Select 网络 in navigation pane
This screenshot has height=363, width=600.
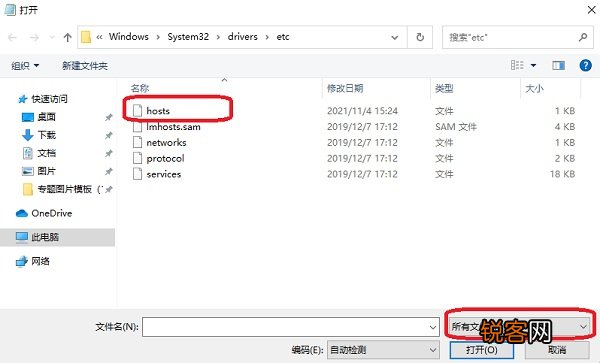pos(40,261)
